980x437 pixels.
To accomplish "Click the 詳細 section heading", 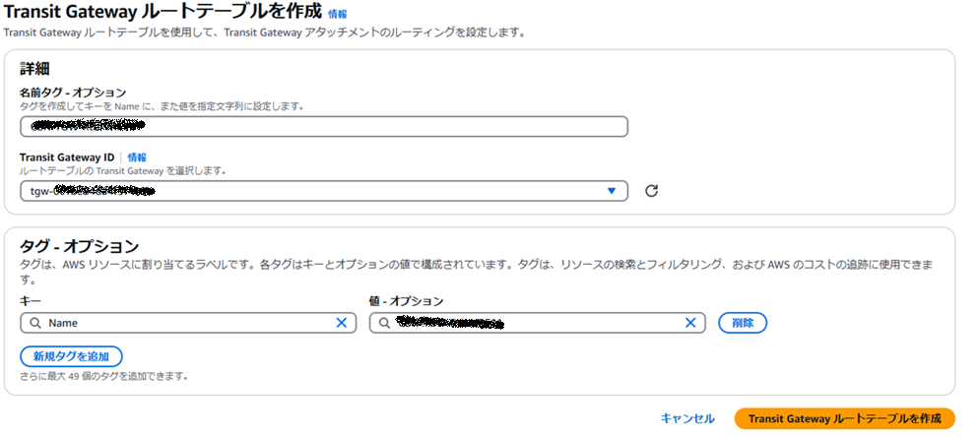I will 34,69.
